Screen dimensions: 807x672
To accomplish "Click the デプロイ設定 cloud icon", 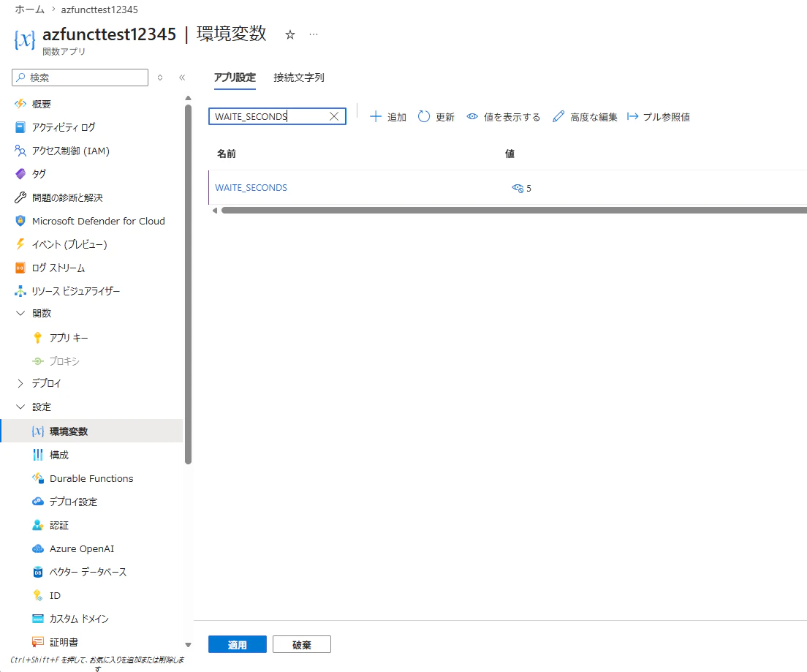I will (x=37, y=502).
